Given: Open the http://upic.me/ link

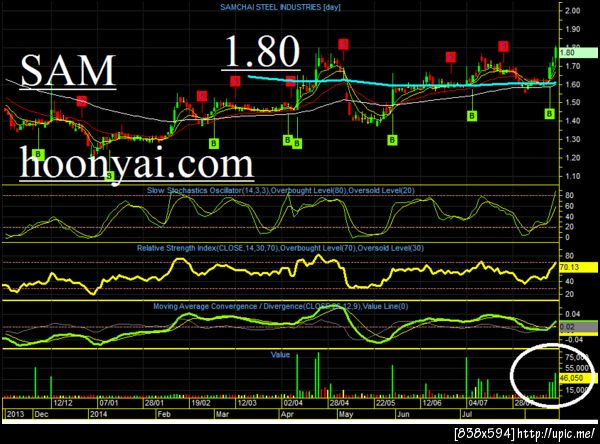Looking at the screenshot, I should pos(556,434).
